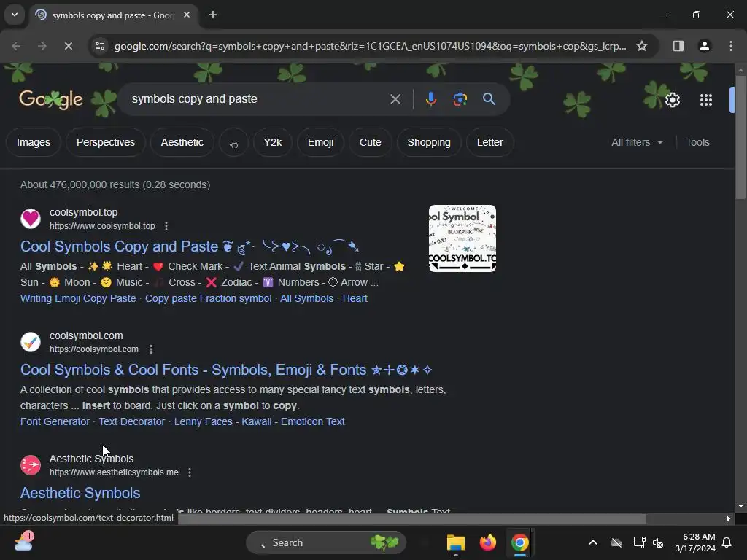Open Cool Symbols & Cool Fonts result
Image resolution: width=747 pixels, height=560 pixels.
coord(226,370)
